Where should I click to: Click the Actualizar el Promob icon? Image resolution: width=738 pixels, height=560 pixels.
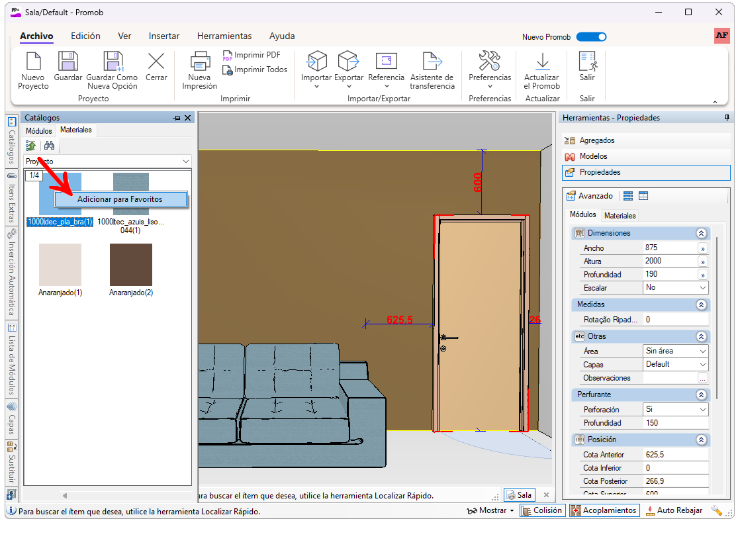tap(542, 63)
